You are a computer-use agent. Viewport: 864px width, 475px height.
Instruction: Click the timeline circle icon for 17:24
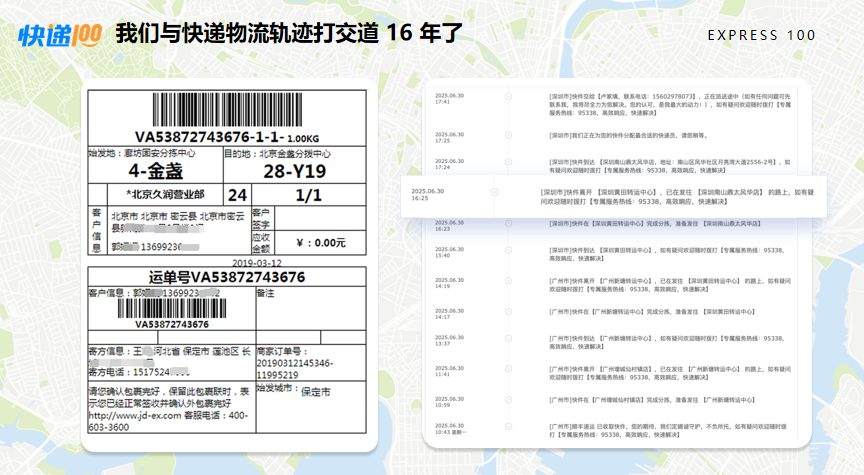[509, 162]
